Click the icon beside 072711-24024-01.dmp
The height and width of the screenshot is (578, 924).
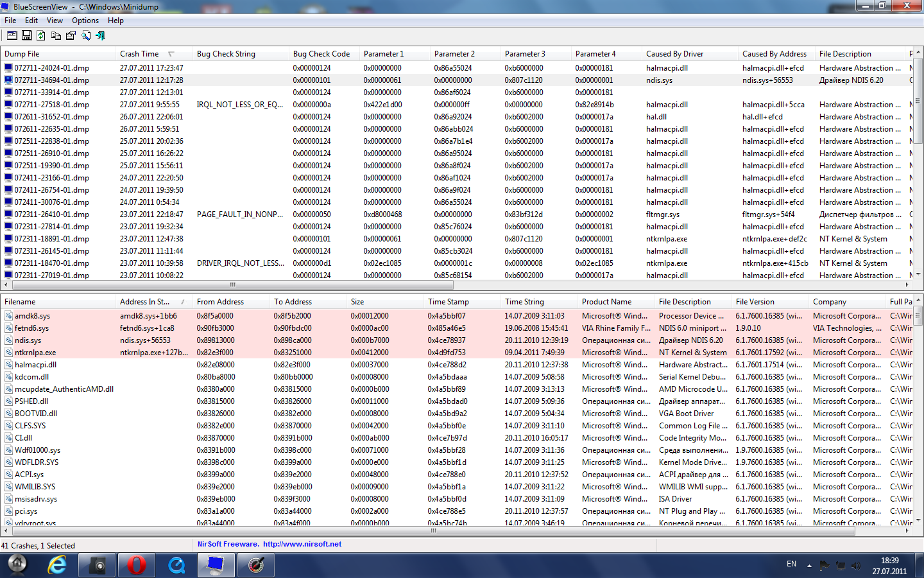click(8, 67)
